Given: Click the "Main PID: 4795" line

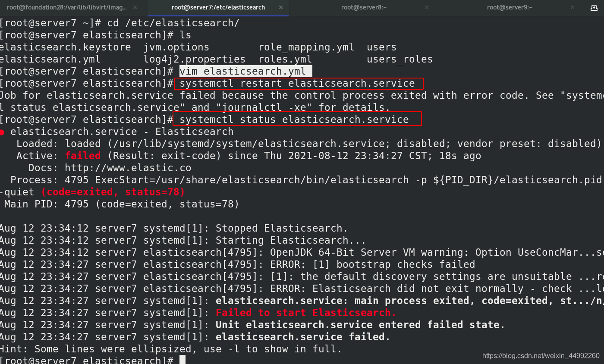Looking at the screenshot, I should click(122, 204).
